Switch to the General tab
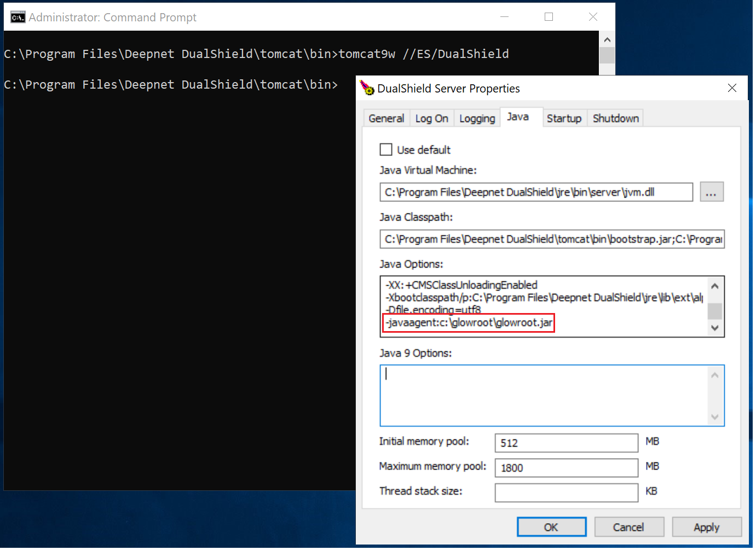Image resolution: width=756 pixels, height=550 pixels. tap(386, 119)
